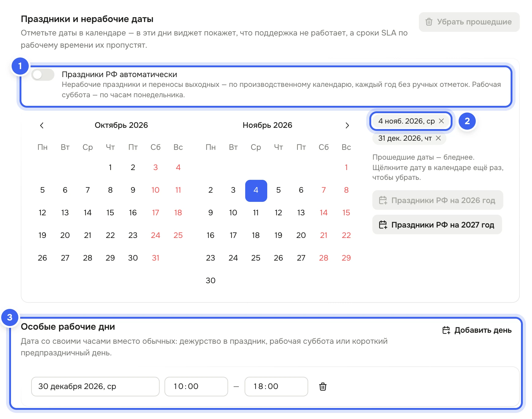Open the date field 30 декабря 2026, ср
532x419 pixels.
[x=95, y=387]
